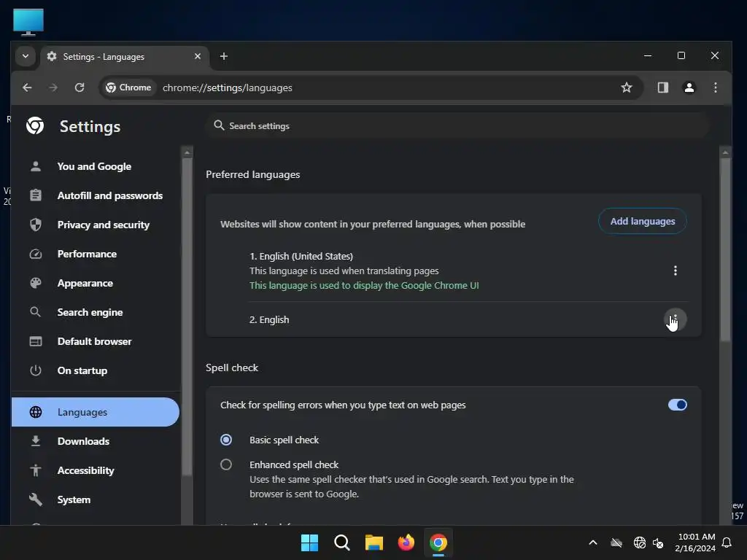The height and width of the screenshot is (560, 747).
Task: Click the Search settings field
Action: pyautogui.click(x=457, y=125)
